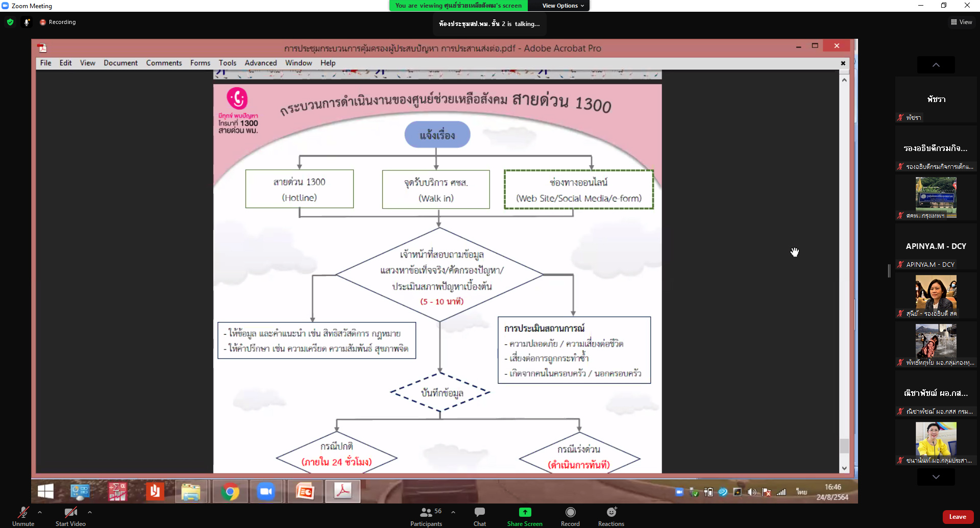
Task: Click Thai language indicator in shared tray
Action: (801, 491)
